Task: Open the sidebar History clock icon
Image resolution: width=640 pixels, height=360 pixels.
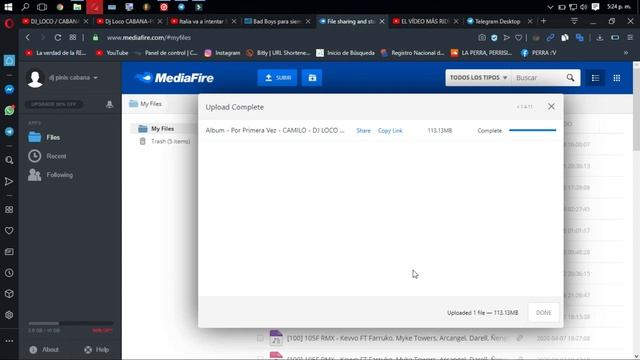Action: pos(9,273)
